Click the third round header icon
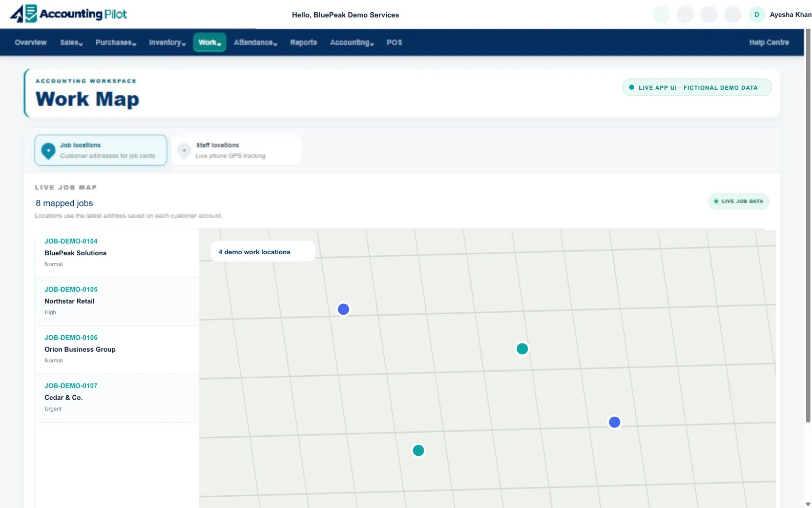This screenshot has height=508, width=812. [709, 14]
